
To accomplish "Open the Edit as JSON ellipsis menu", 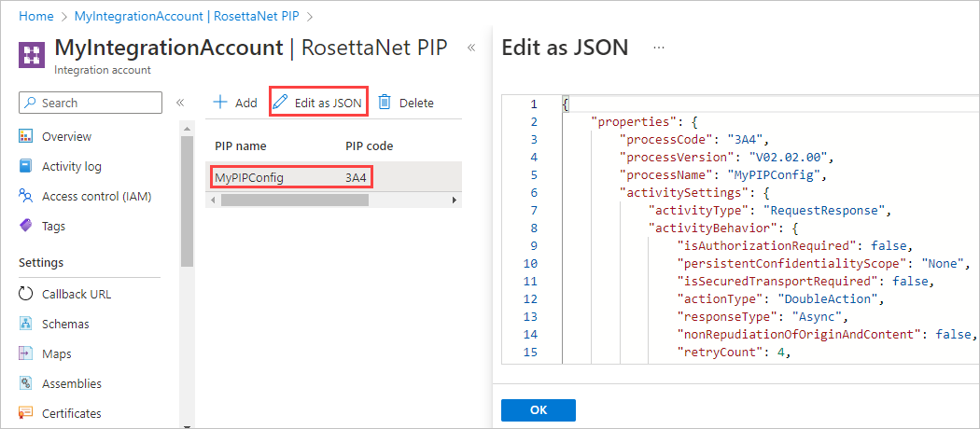I will point(659,47).
